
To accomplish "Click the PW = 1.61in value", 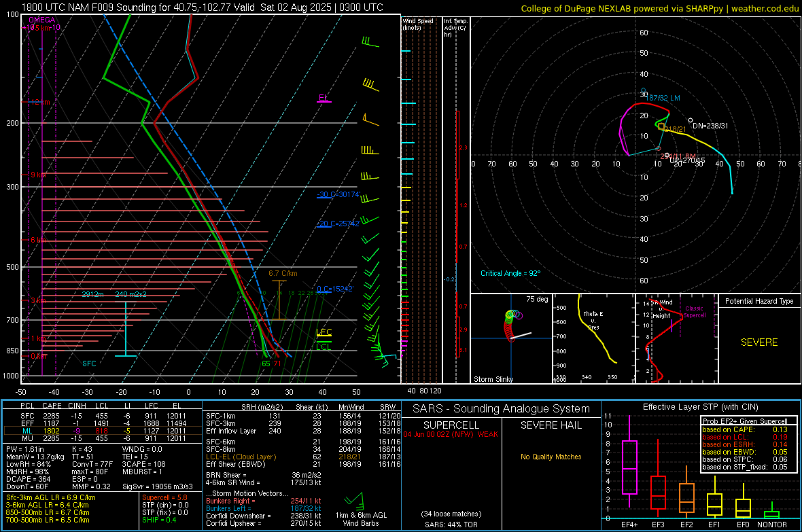I will [25, 449].
